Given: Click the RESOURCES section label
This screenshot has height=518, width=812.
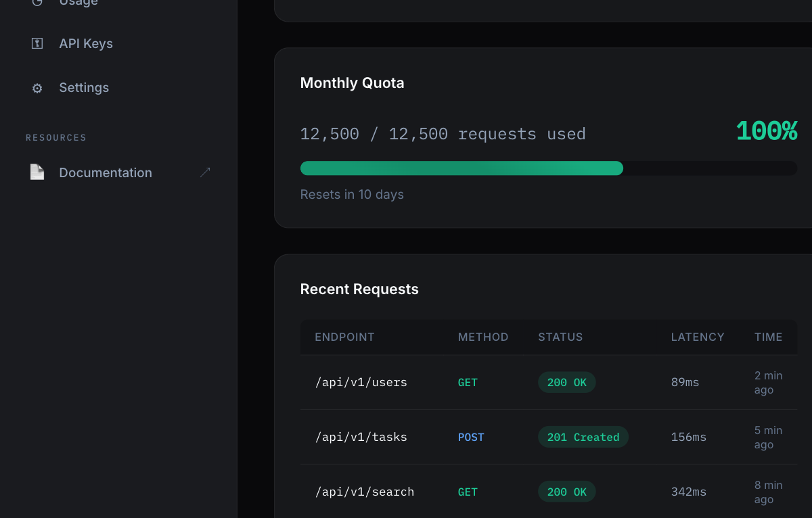Looking at the screenshot, I should coord(56,138).
